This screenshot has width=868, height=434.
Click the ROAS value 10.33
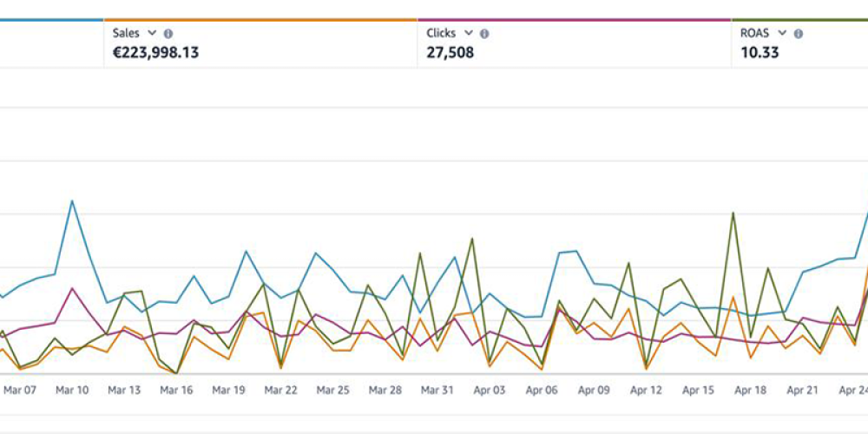[759, 52]
